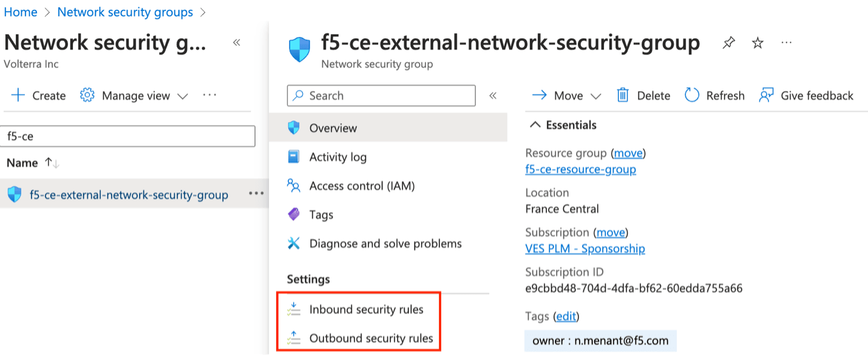Click the Give feedback icon

[766, 95]
